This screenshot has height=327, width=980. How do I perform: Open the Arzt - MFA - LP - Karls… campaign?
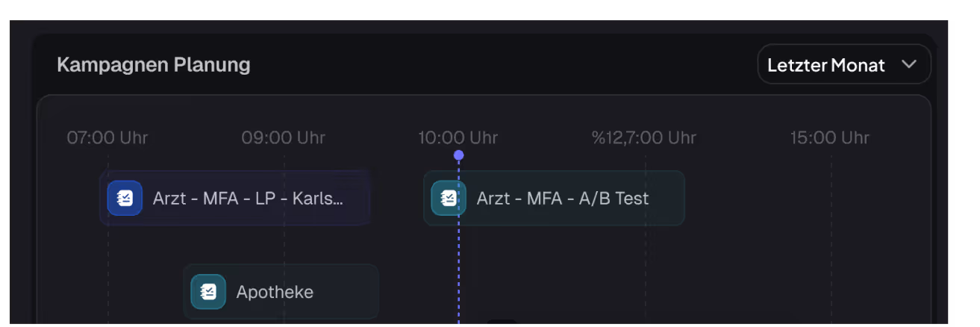(248, 199)
